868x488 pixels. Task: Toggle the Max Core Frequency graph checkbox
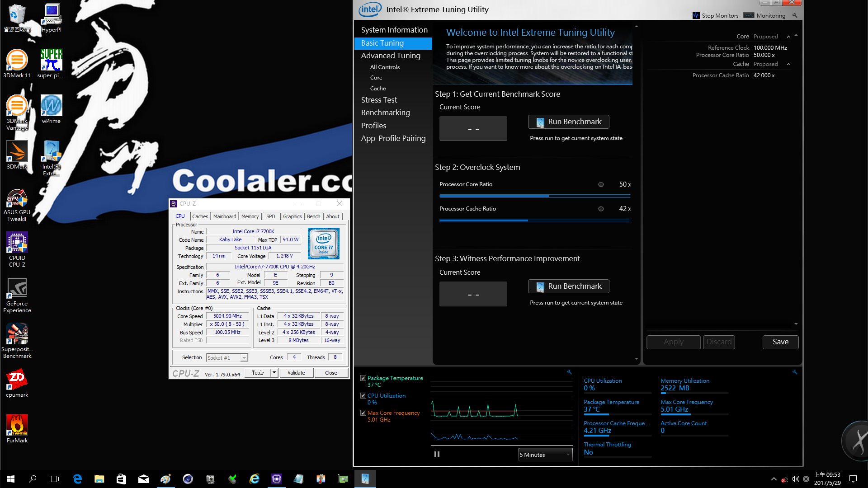[363, 413]
